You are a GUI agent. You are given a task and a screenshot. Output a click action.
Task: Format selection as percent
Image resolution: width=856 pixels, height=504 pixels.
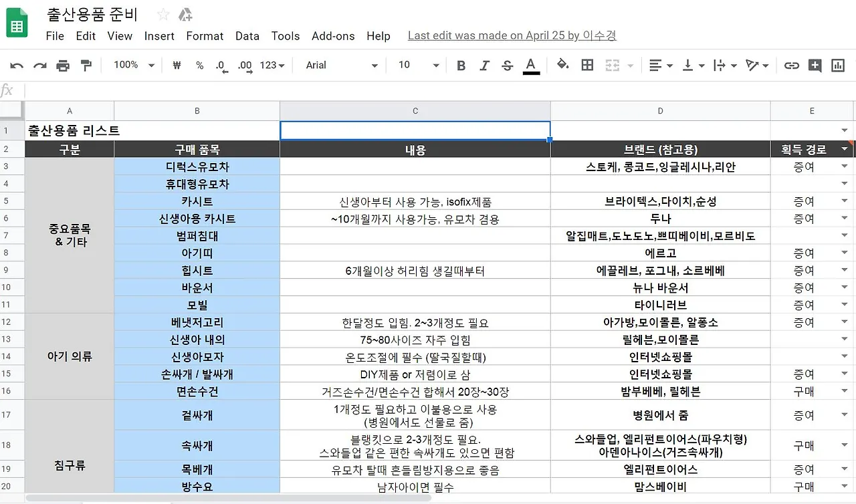tap(199, 65)
